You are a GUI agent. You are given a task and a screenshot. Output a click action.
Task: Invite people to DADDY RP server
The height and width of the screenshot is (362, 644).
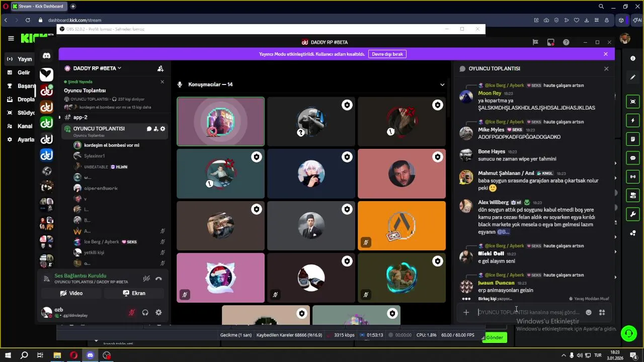(160, 68)
